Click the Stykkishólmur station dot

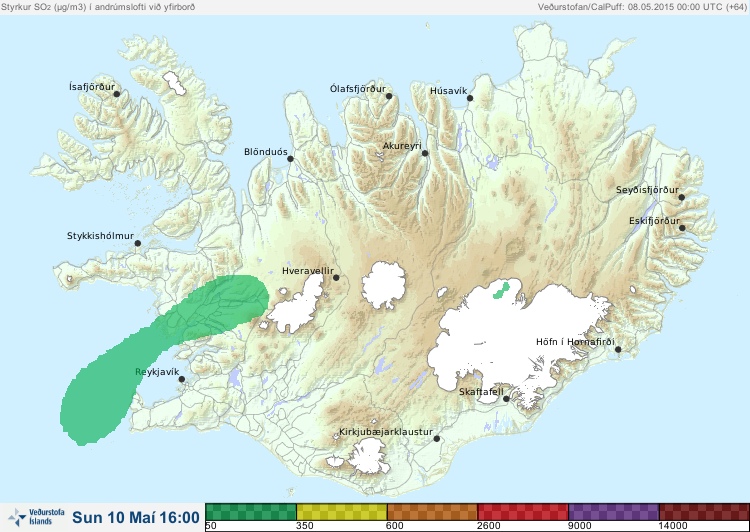(138, 244)
